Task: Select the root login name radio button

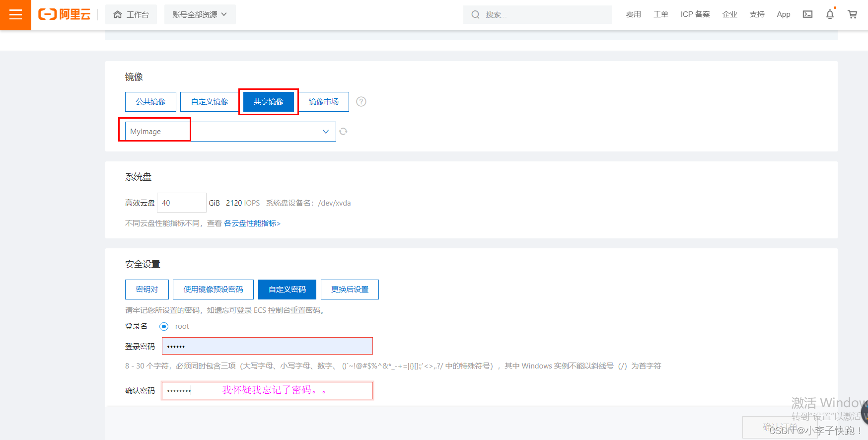Action: pos(164,326)
